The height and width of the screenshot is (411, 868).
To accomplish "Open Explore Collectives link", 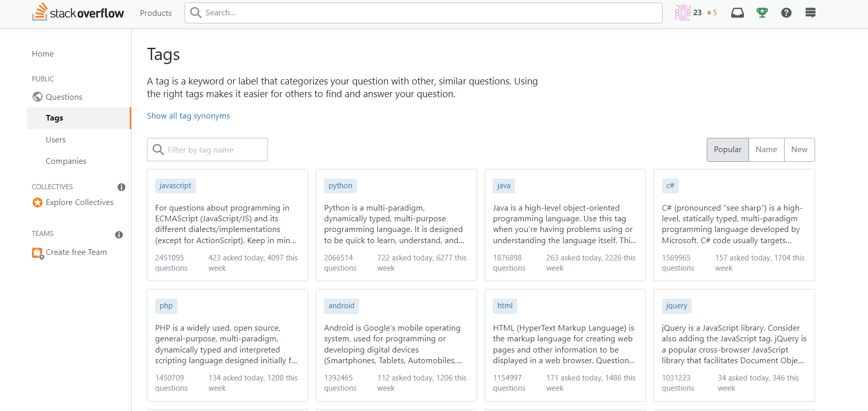I will tap(80, 202).
